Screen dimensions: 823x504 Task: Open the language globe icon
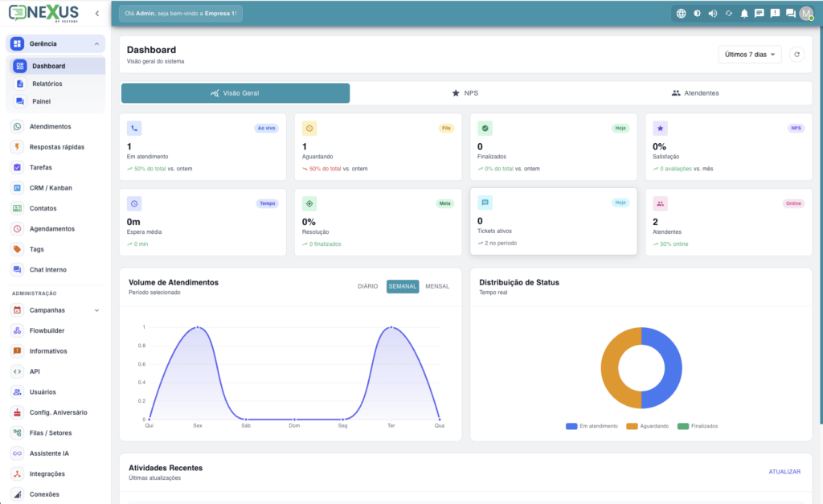coord(681,14)
